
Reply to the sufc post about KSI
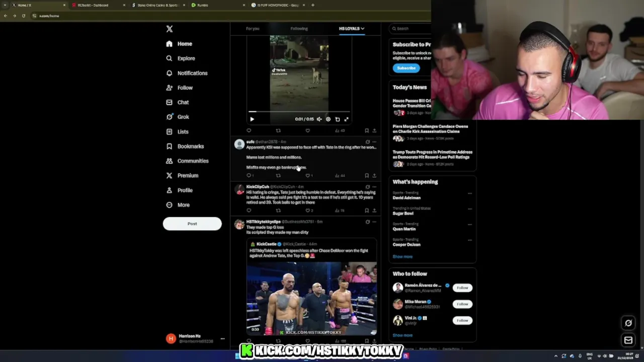[249, 175]
